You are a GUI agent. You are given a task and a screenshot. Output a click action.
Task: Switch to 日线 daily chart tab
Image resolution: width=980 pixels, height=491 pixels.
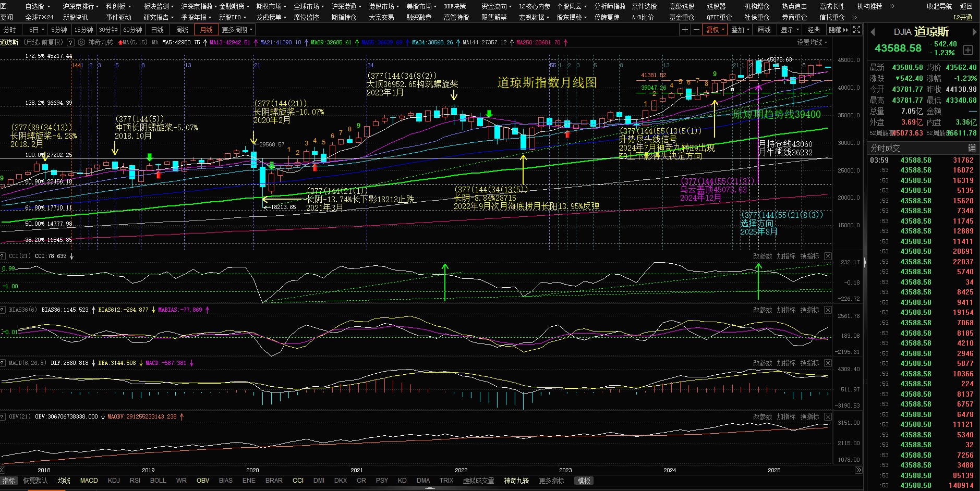[158, 30]
